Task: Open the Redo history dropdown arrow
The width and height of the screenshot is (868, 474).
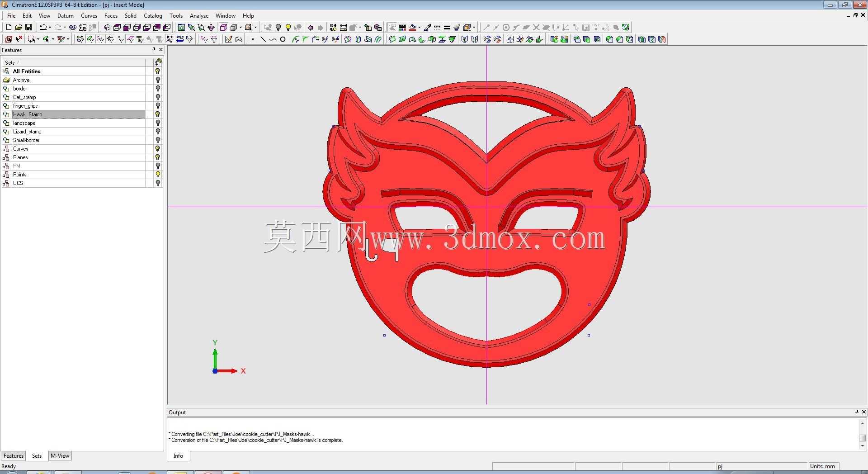Action: 65,27
